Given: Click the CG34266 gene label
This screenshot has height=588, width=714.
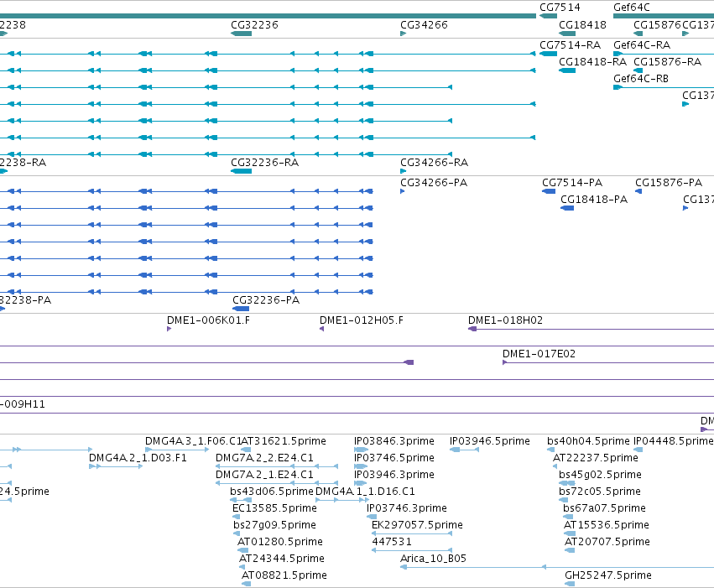Looking at the screenshot, I should (x=424, y=25).
